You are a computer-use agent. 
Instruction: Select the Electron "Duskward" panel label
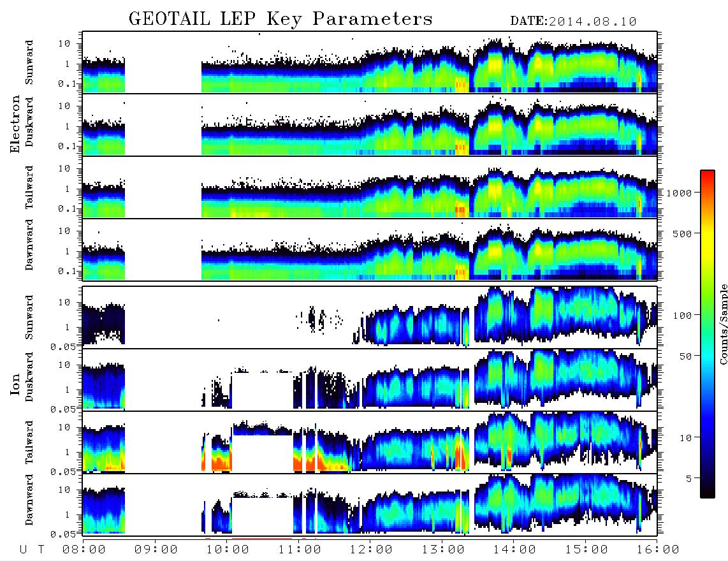point(29,122)
